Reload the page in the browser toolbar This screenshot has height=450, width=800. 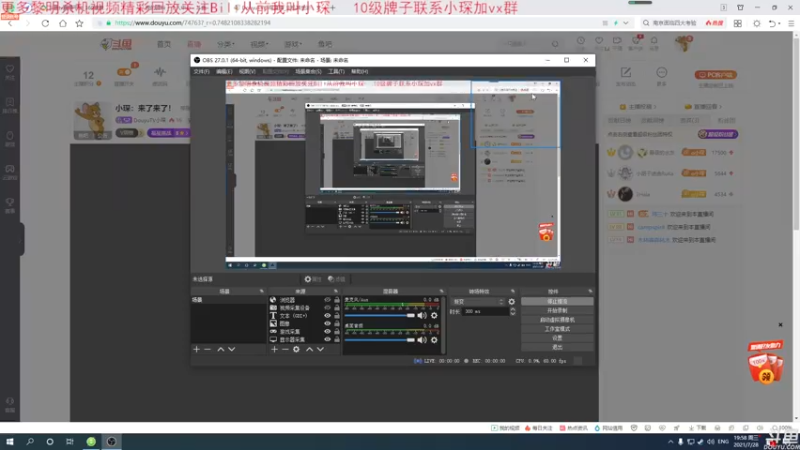click(45, 23)
